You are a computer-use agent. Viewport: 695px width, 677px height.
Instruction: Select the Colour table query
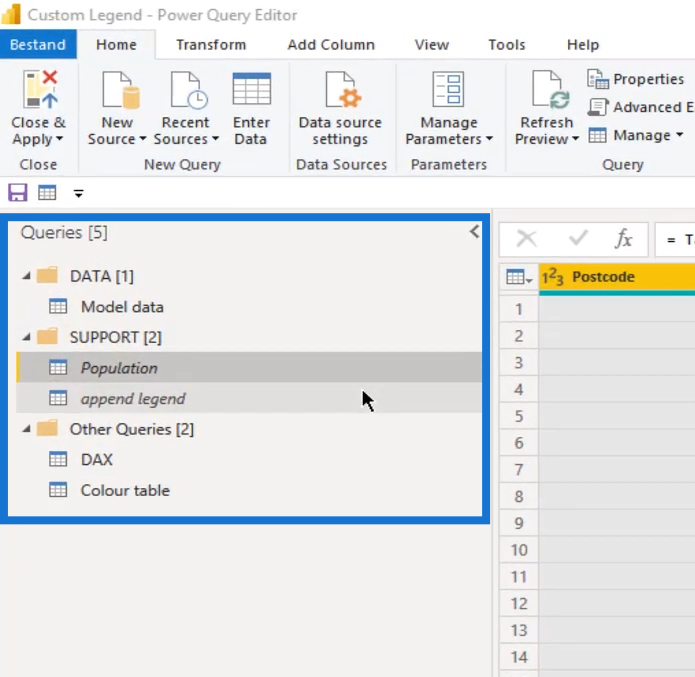coord(249,490)
